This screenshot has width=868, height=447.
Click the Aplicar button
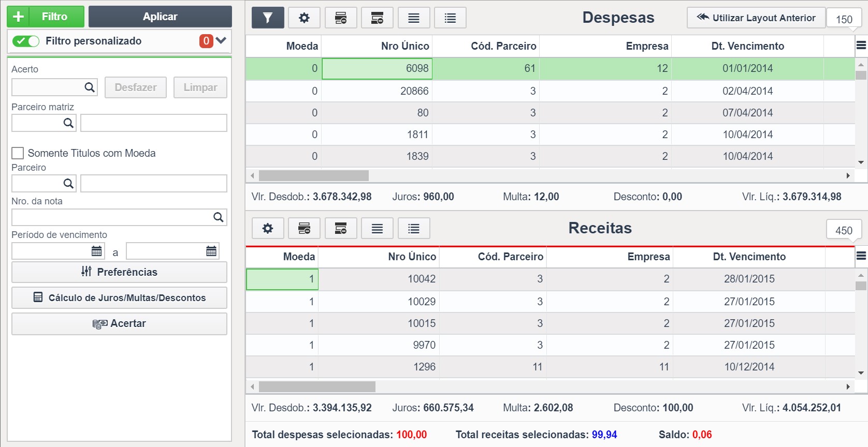coord(160,17)
